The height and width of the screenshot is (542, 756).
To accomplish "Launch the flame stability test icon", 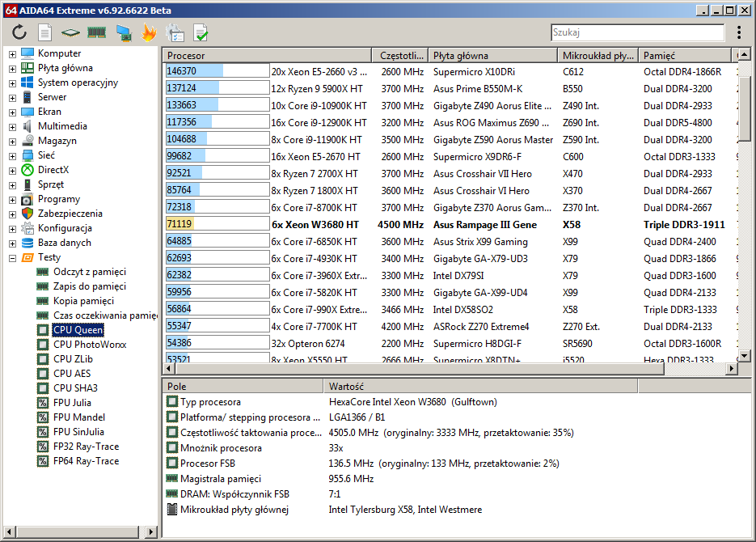I will click(x=149, y=33).
